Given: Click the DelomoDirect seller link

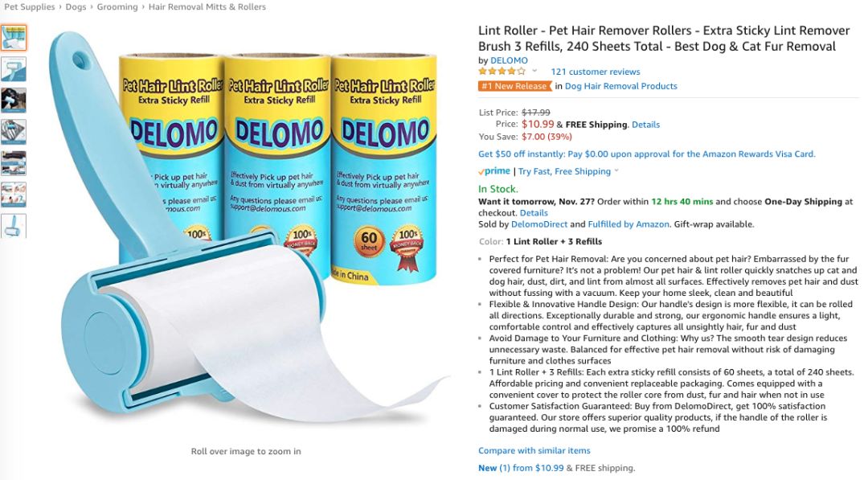Looking at the screenshot, I should click(538, 224).
